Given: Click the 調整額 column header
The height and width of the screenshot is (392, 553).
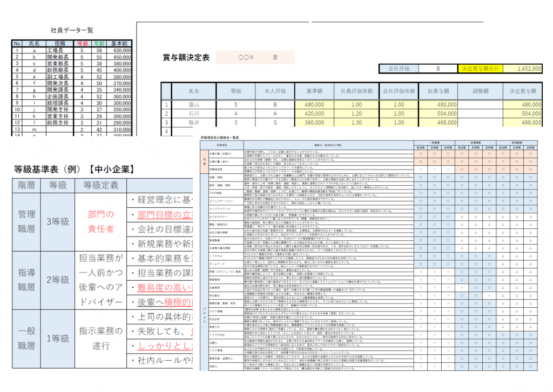Looking at the screenshot, I should tap(480, 91).
